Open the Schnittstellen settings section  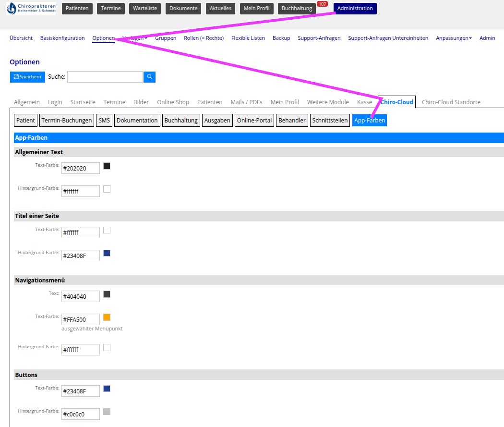coord(330,121)
